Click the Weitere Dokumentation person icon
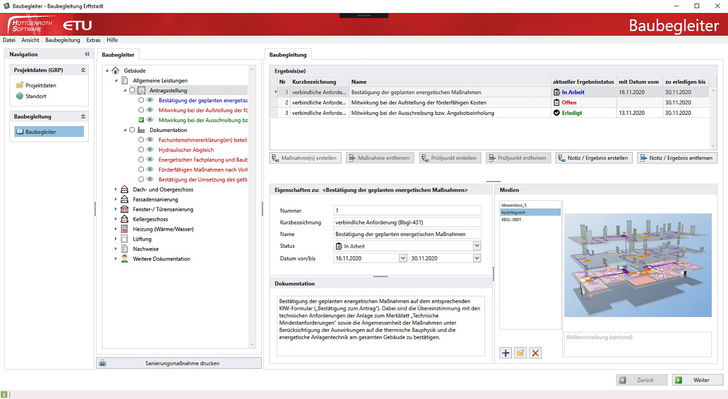 [x=124, y=259]
